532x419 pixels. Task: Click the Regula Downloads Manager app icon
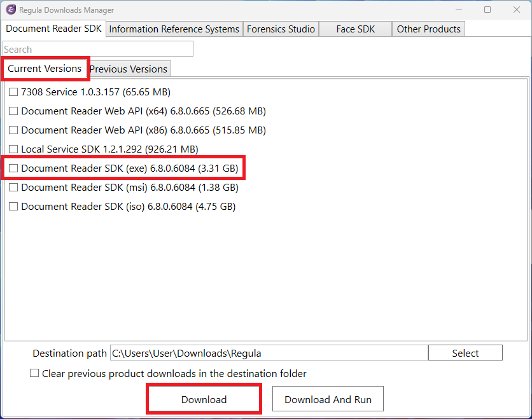11,10
